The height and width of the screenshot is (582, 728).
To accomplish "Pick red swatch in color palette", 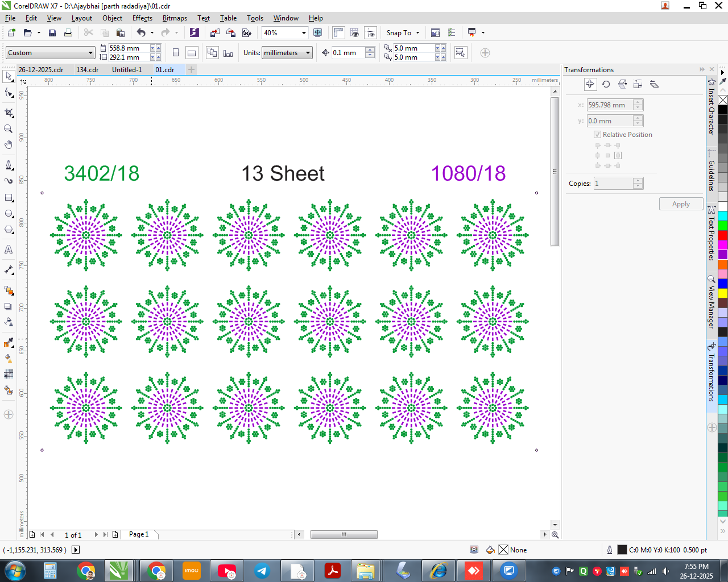I will point(723,235).
